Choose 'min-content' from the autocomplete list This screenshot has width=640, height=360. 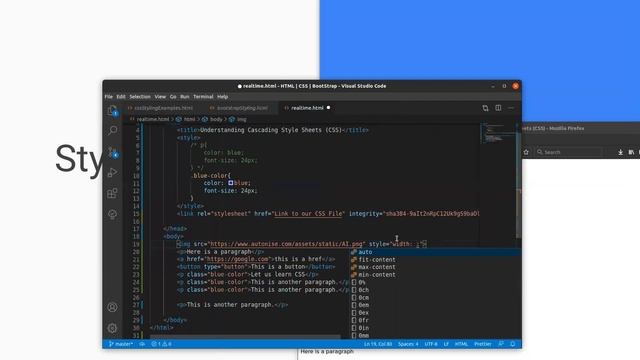pos(435,275)
